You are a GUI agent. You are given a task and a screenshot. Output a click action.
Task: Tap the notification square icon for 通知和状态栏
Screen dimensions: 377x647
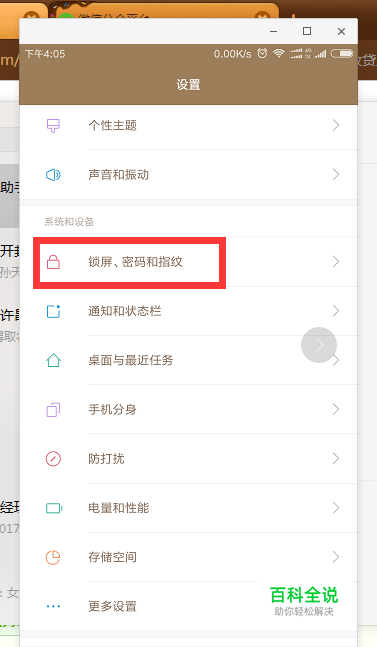(x=53, y=311)
